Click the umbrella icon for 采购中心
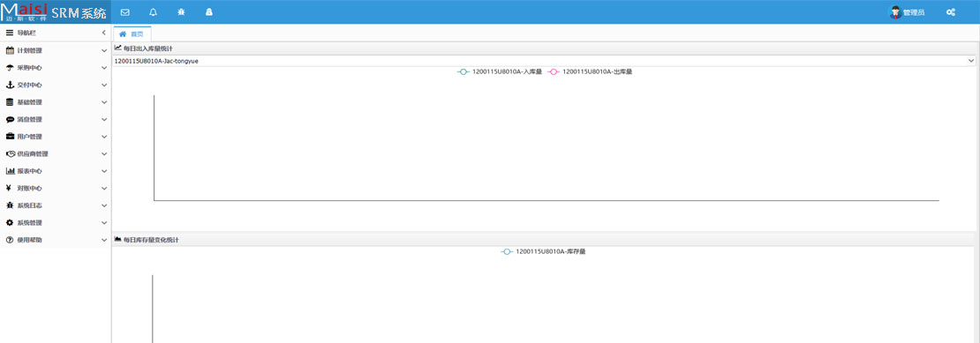Image resolution: width=980 pixels, height=343 pixels. [x=10, y=67]
